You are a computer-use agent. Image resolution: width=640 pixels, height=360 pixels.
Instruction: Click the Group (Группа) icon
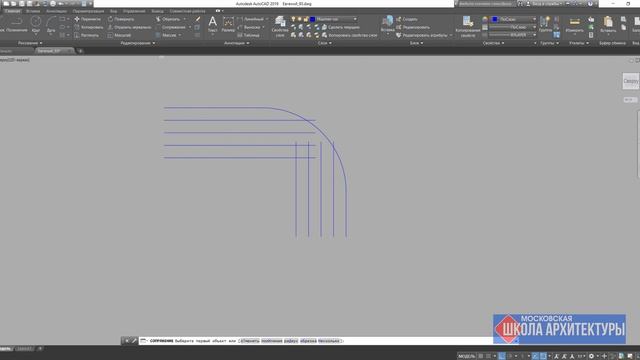545,24
